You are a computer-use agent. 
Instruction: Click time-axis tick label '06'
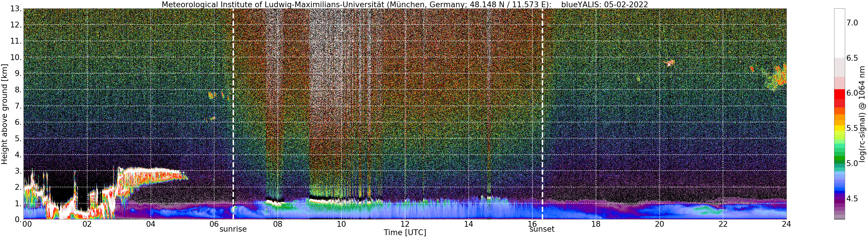(214, 224)
